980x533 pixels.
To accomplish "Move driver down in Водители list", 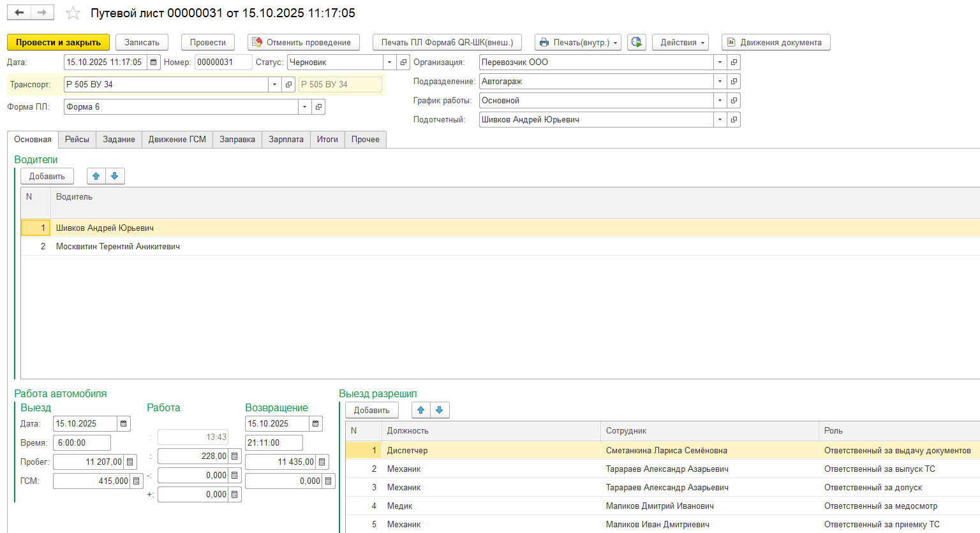I will [x=115, y=177].
